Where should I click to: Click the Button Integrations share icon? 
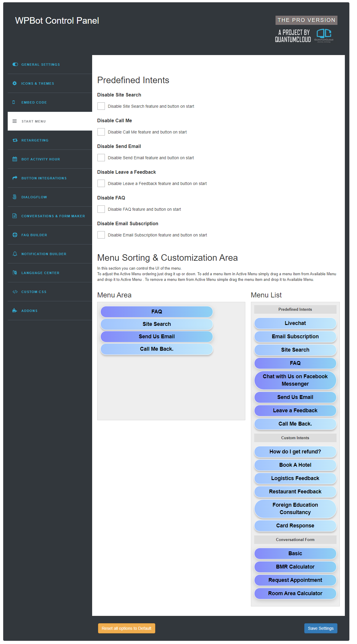[15, 178]
